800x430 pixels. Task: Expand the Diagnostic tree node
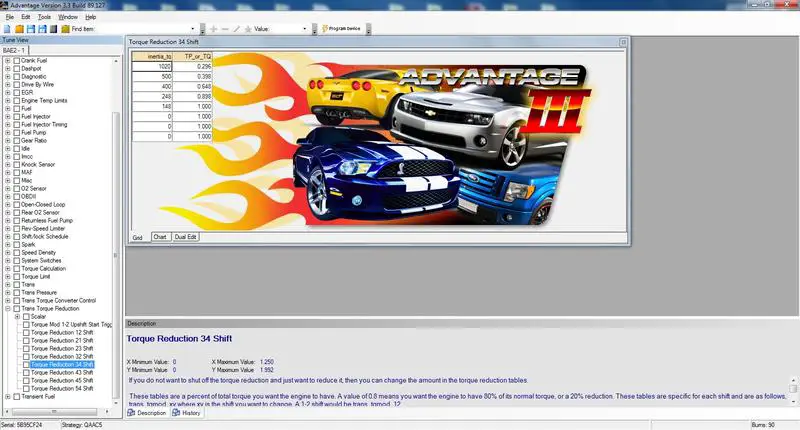8,77
